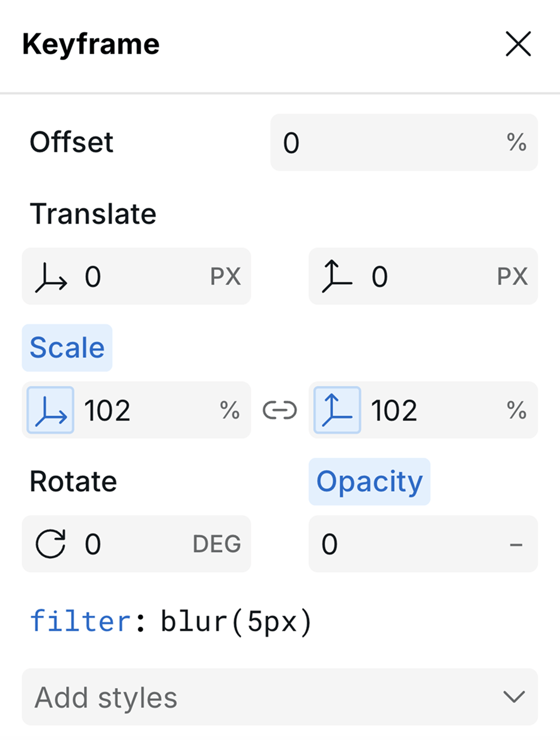Select the filter blur style entry
Viewport: 560px width, 740px height.
click(x=172, y=620)
